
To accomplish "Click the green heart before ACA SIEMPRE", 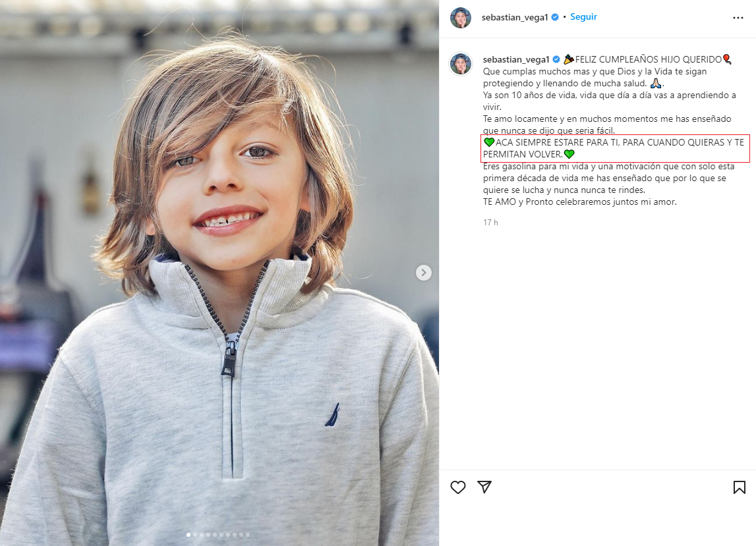I will coord(489,142).
